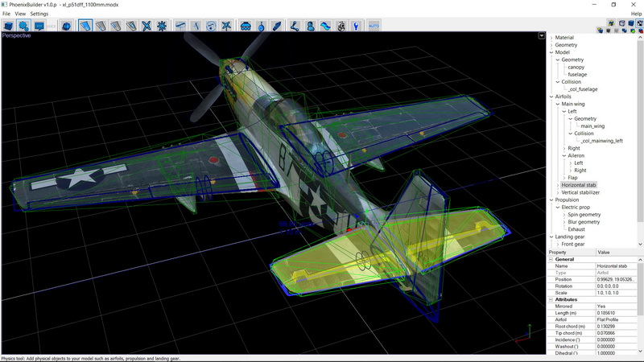The image size is (644, 362).
Task: Click the blue cube model tool icon
Action: [10, 26]
